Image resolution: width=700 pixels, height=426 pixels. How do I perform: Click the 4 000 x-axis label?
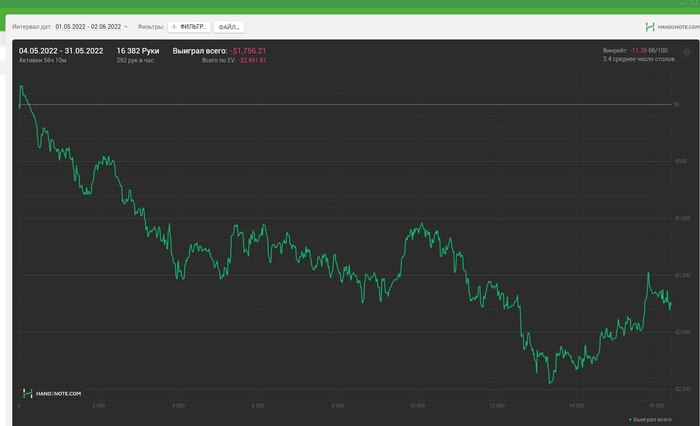click(178, 405)
